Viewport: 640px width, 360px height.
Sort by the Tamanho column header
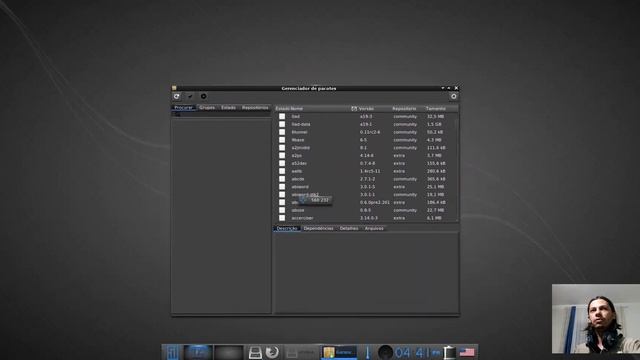tap(436, 109)
